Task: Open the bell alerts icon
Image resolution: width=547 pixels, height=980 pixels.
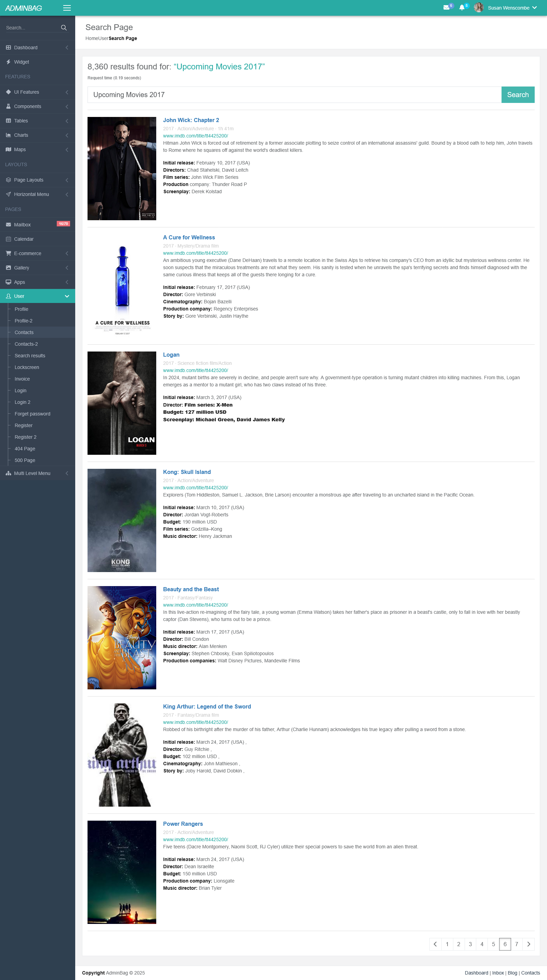Action: (462, 8)
